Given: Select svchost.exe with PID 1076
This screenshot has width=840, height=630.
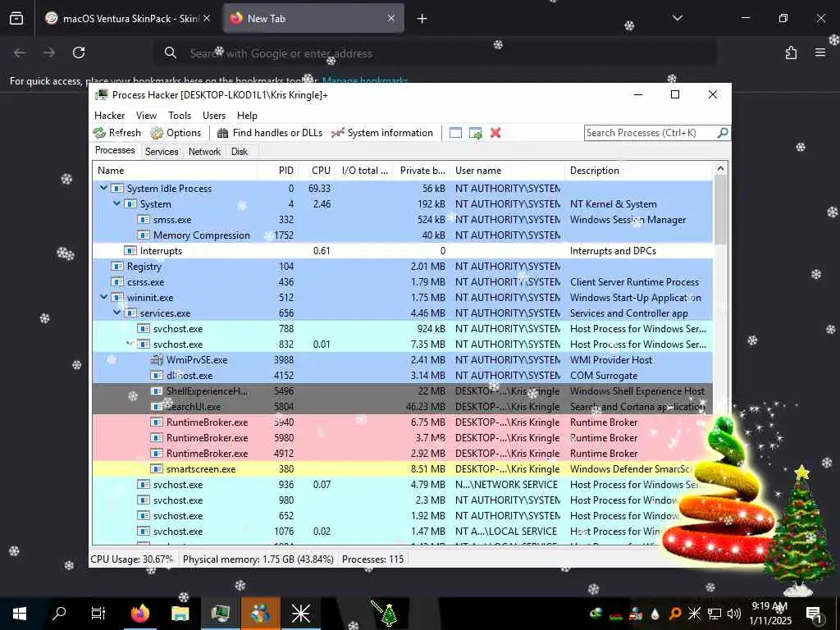Looking at the screenshot, I should point(402,532).
